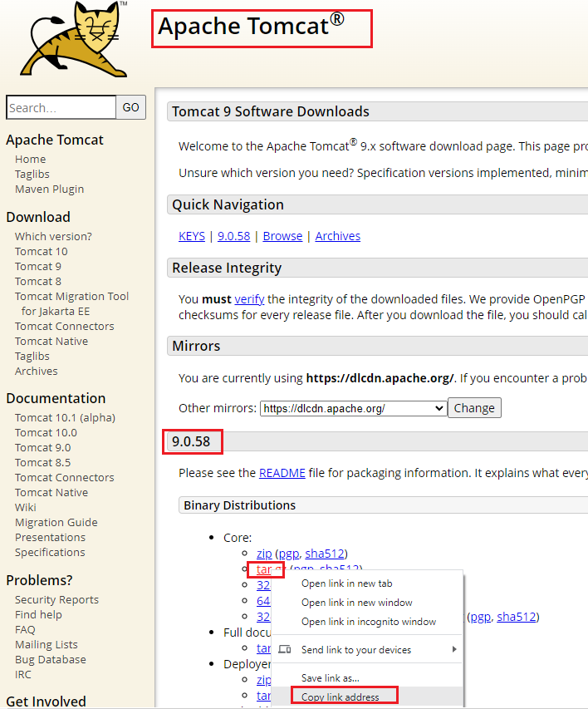
Task: Download the Core zip distribution link
Action: coord(264,554)
